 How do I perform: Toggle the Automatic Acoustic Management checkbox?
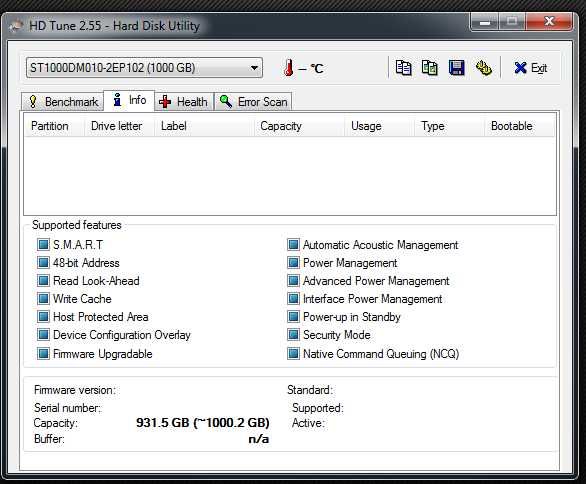pyautogui.click(x=293, y=244)
